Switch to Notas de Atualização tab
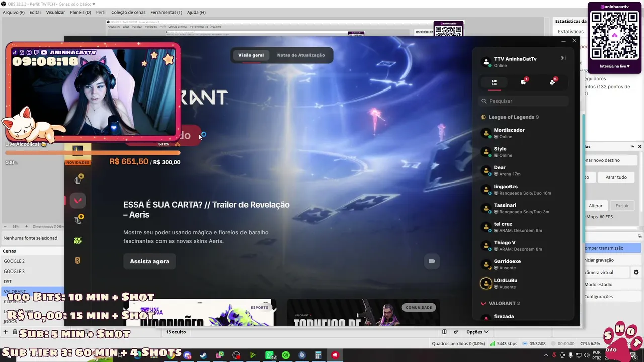The height and width of the screenshot is (362, 644). [301, 55]
